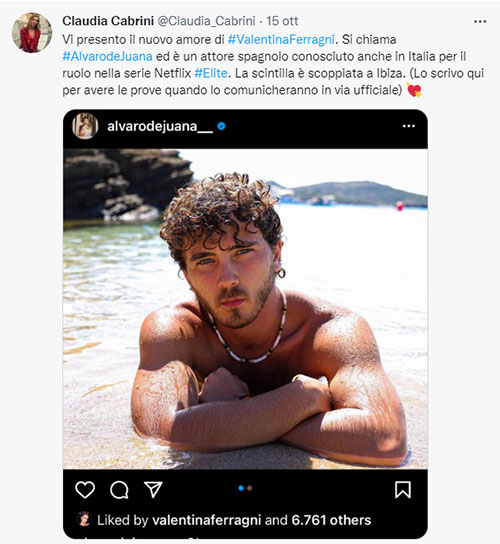Save the post using the bookmark icon
The width and height of the screenshot is (500, 544).
pos(403,490)
